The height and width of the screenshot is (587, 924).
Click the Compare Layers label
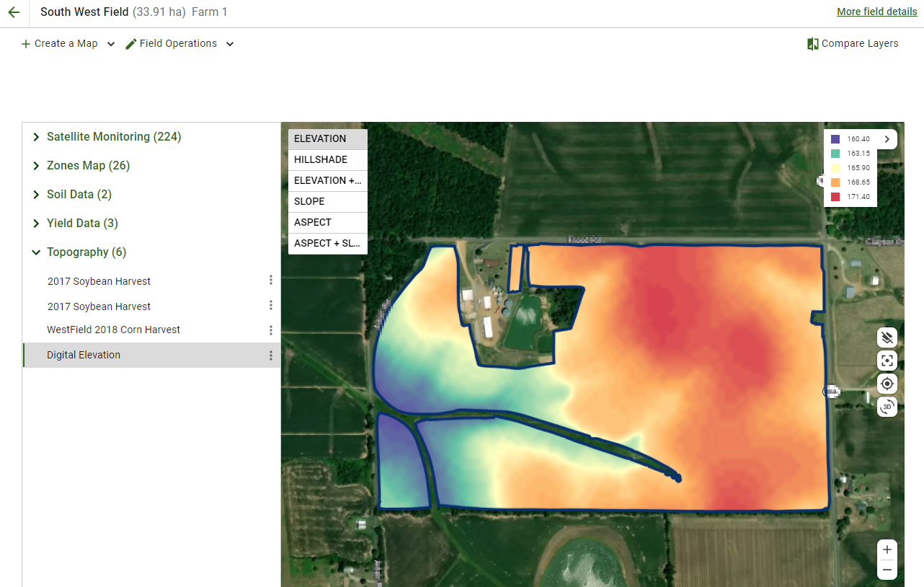point(860,44)
